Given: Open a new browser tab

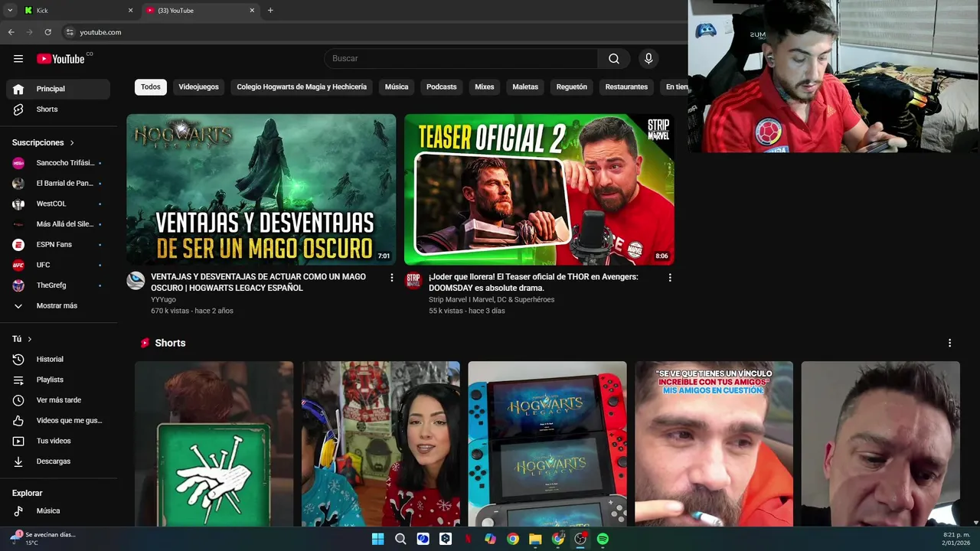Looking at the screenshot, I should pyautogui.click(x=270, y=11).
